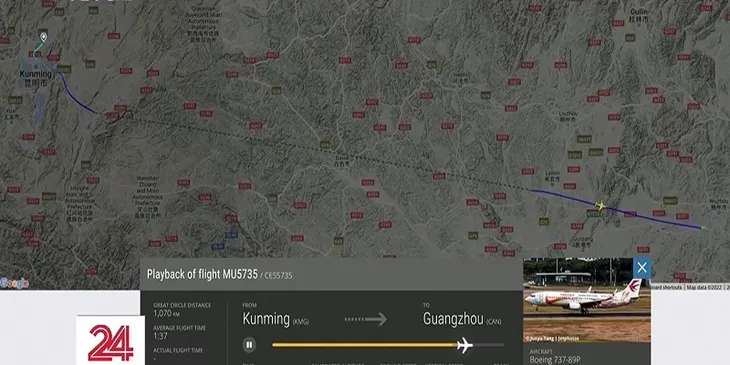Select the yellow aircraft icon on map

click(601, 205)
